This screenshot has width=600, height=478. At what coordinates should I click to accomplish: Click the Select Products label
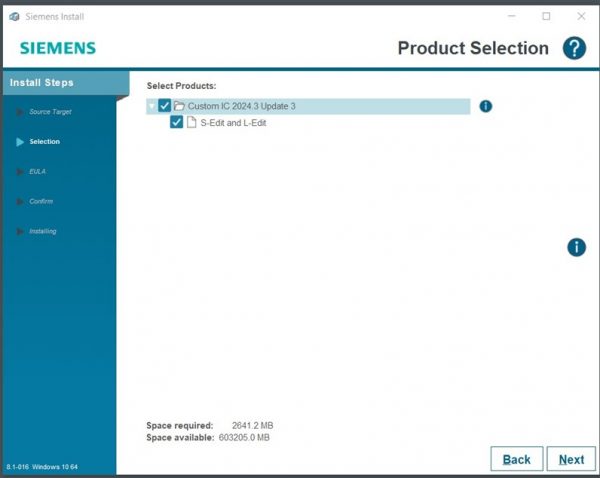(x=181, y=86)
